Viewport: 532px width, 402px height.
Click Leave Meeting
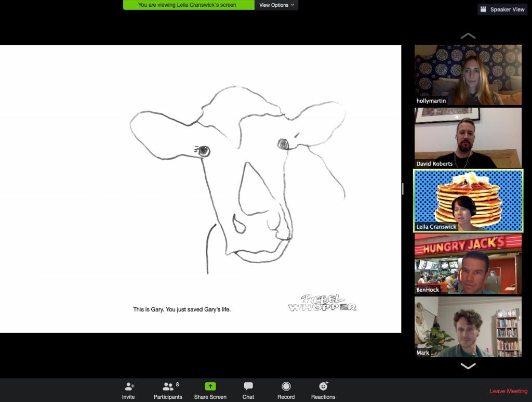508,391
